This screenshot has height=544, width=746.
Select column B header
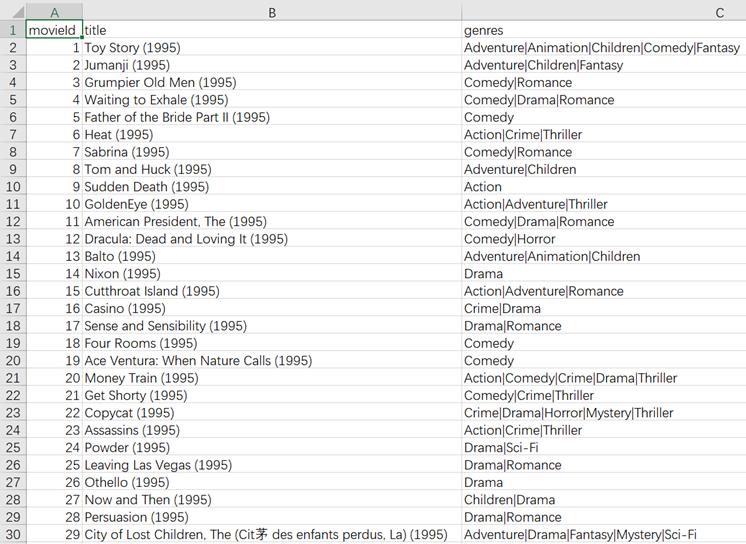click(272, 11)
